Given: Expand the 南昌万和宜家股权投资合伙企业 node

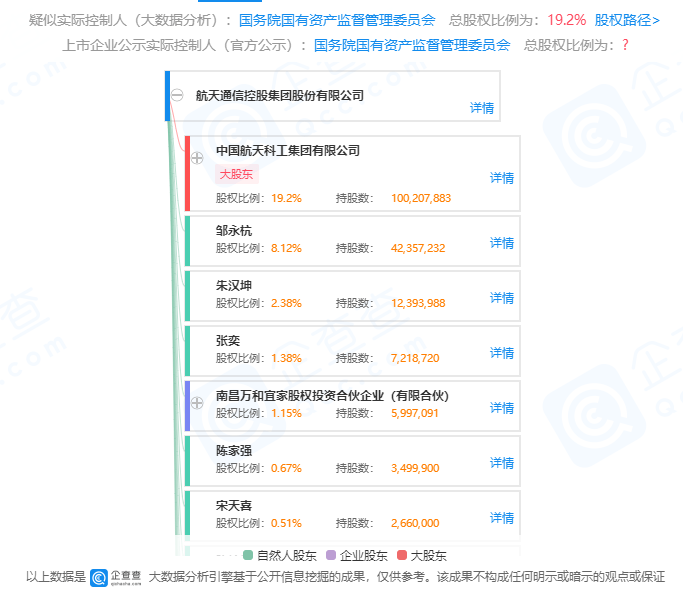Looking at the screenshot, I should pos(197,403).
